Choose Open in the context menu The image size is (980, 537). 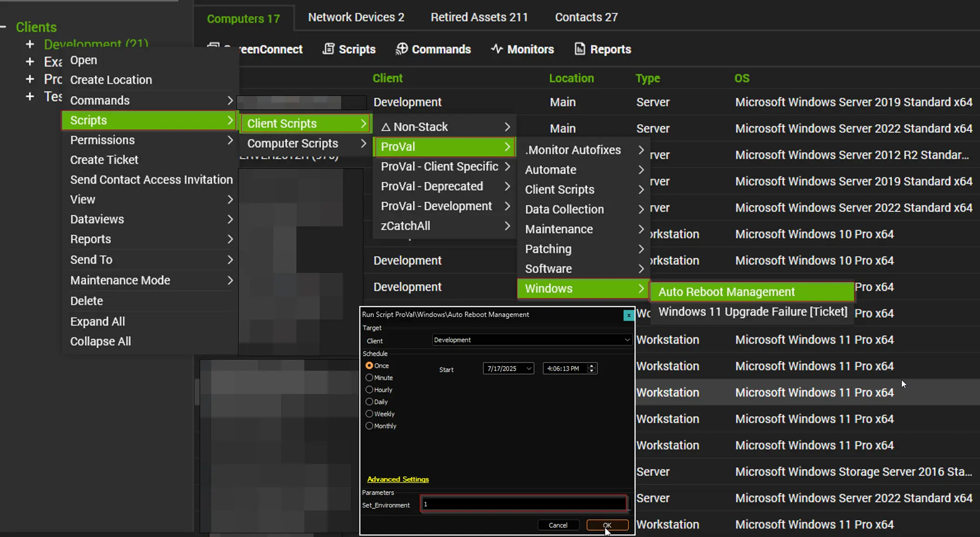tap(150, 60)
